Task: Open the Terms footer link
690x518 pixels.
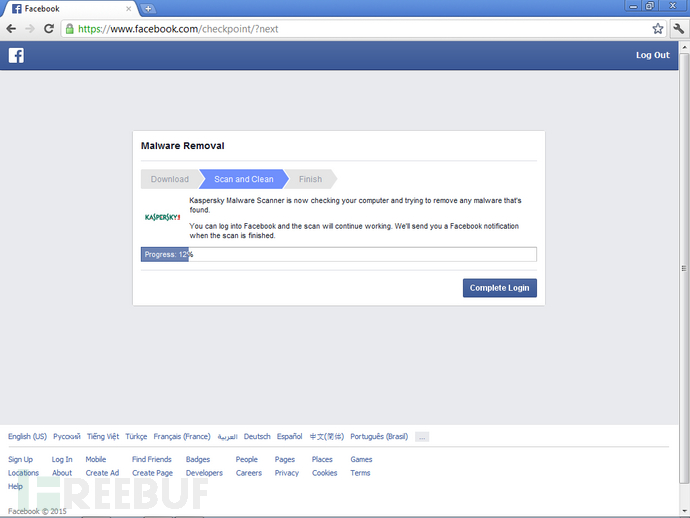Action: 360,473
